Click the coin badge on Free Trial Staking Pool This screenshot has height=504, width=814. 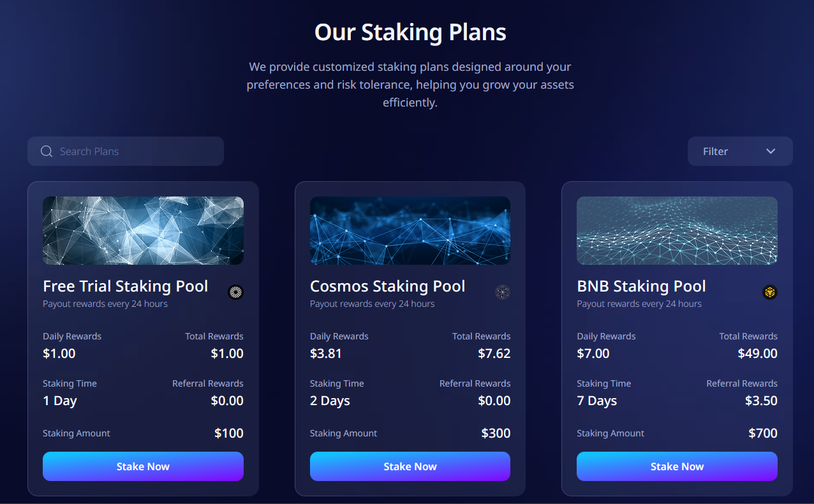[x=235, y=292]
